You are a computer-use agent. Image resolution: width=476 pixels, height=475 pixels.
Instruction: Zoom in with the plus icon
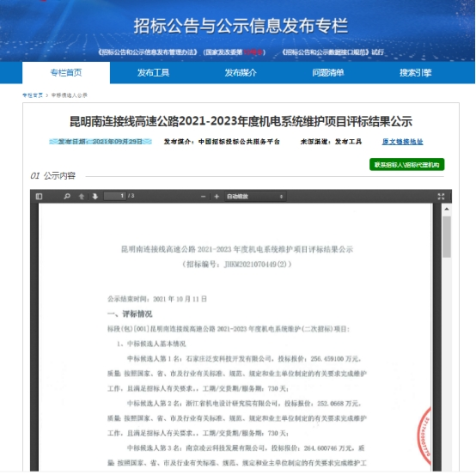click(217, 197)
